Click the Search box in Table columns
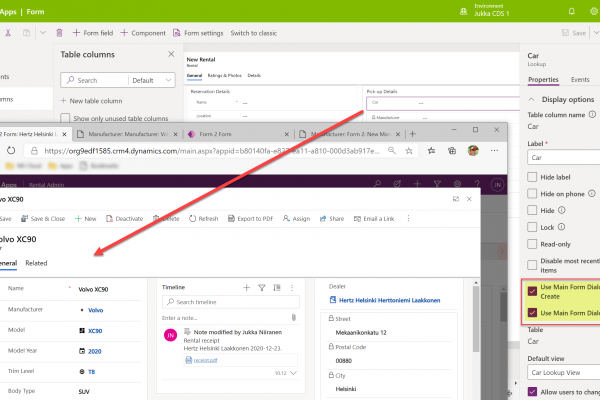The width and height of the screenshot is (600, 400). pos(97,80)
